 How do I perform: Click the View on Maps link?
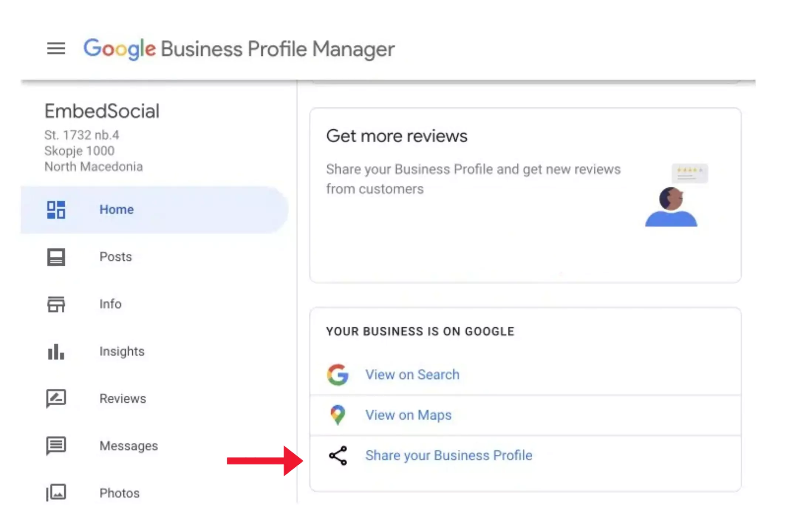[408, 415]
